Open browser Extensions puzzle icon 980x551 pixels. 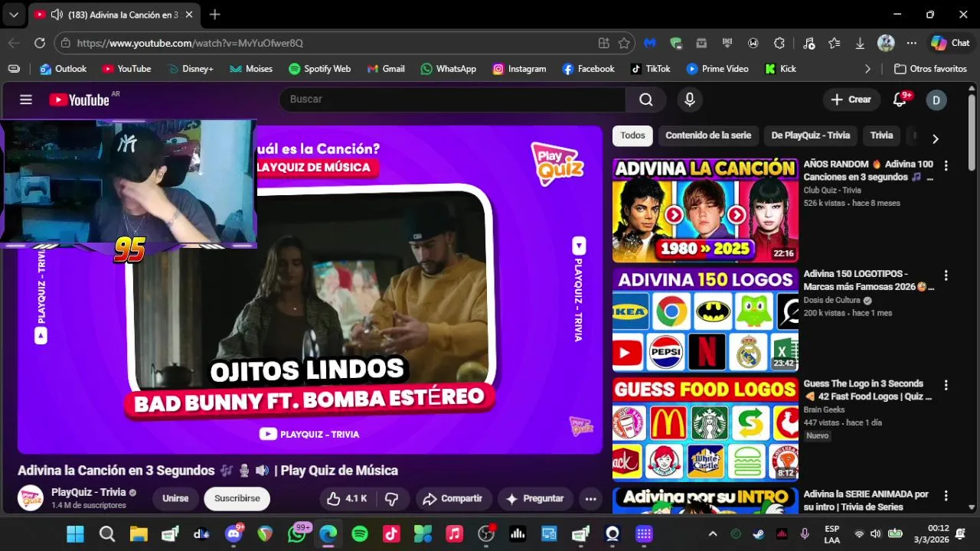pos(779,44)
